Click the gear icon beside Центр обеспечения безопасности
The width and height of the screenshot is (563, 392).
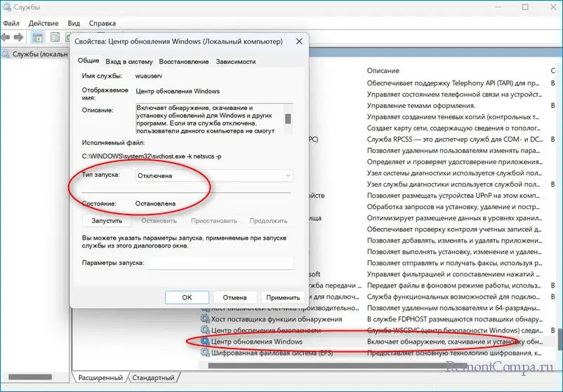[x=205, y=330]
